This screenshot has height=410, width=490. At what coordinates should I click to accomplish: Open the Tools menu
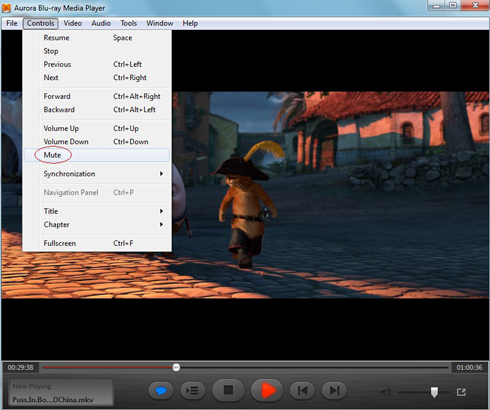coord(129,23)
